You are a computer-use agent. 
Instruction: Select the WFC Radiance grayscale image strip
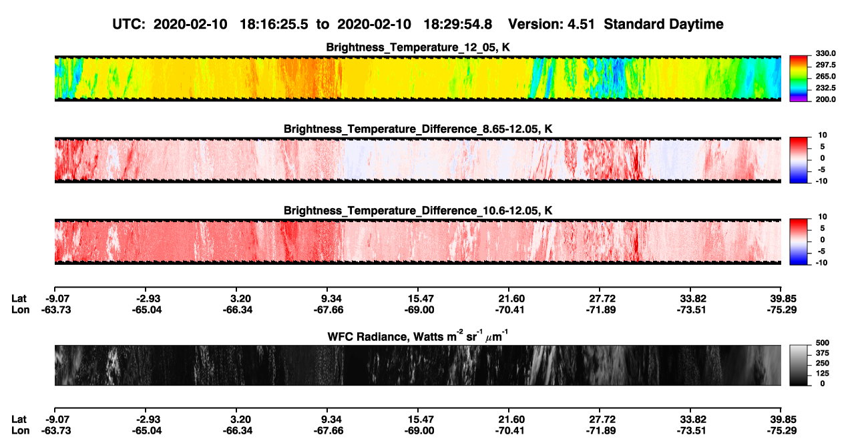pos(418,365)
